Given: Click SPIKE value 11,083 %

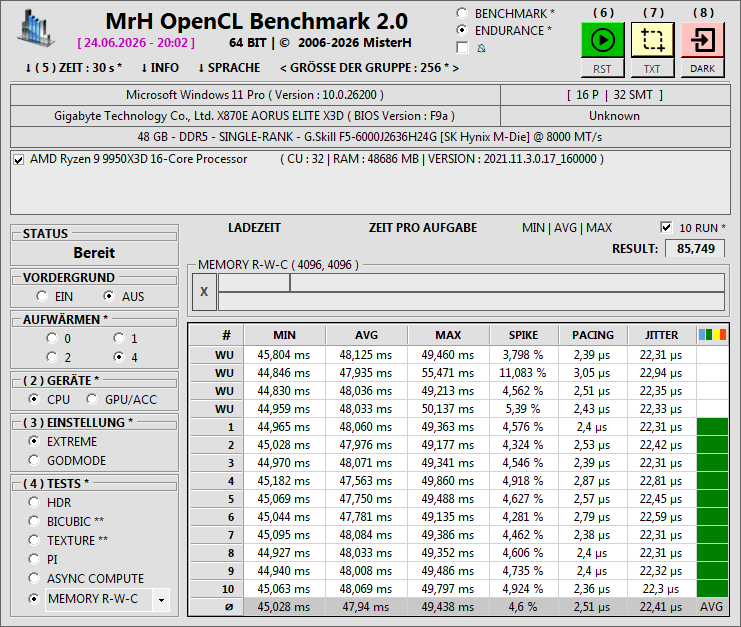Looking at the screenshot, I should (x=523, y=373).
